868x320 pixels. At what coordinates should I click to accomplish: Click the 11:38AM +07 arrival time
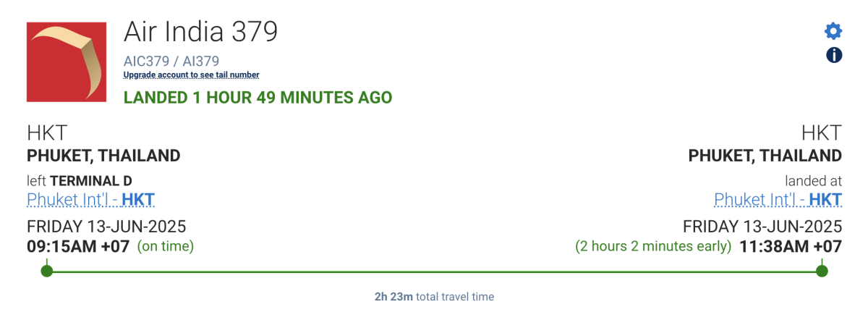pos(791,246)
